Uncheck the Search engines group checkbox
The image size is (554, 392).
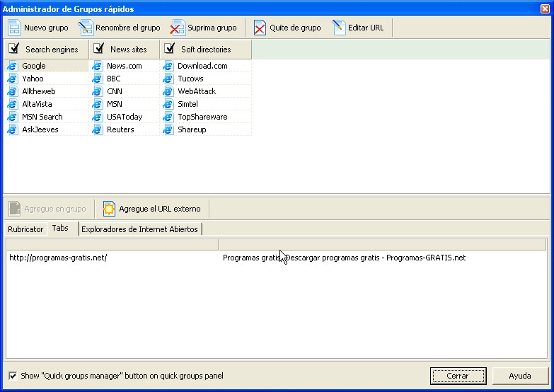[x=13, y=48]
